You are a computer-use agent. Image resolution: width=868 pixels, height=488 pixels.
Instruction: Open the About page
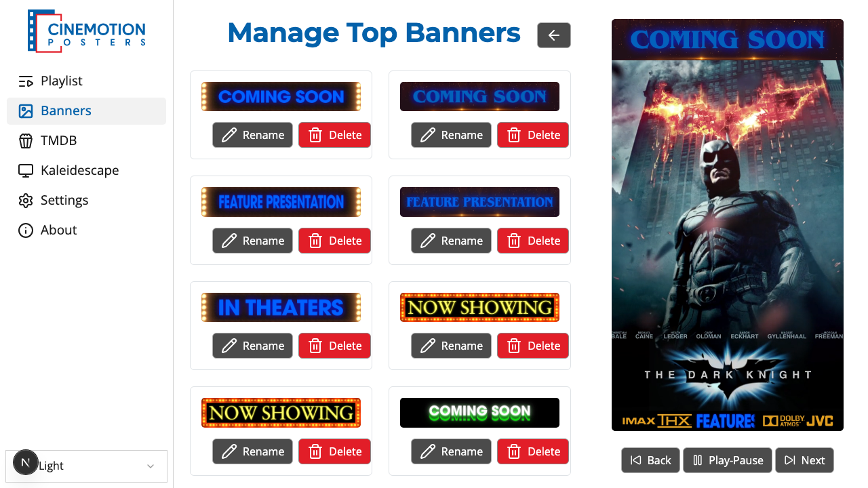86,230
